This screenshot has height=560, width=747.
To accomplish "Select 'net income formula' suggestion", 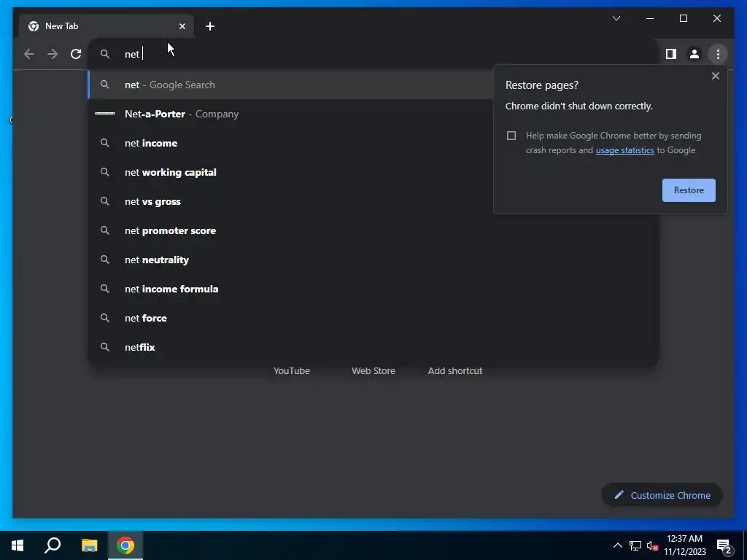I will [373, 289].
